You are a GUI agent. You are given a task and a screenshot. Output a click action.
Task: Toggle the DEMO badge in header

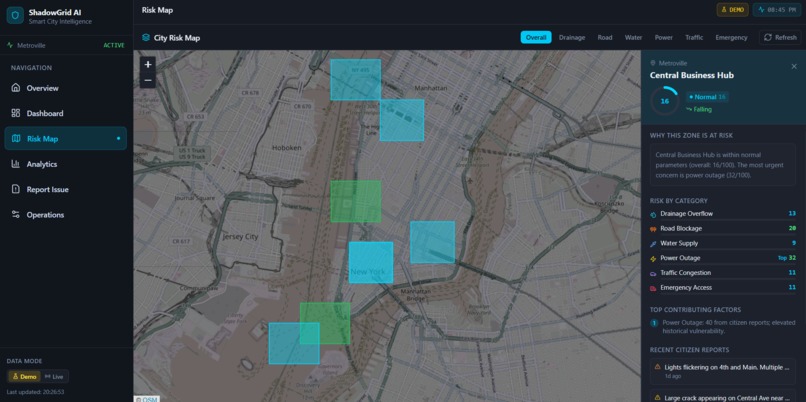pyautogui.click(x=732, y=10)
